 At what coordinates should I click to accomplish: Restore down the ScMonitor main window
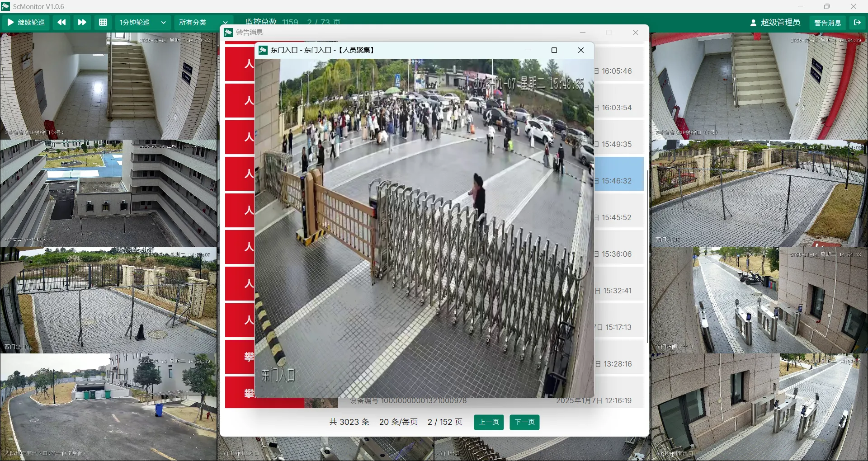(x=827, y=6)
